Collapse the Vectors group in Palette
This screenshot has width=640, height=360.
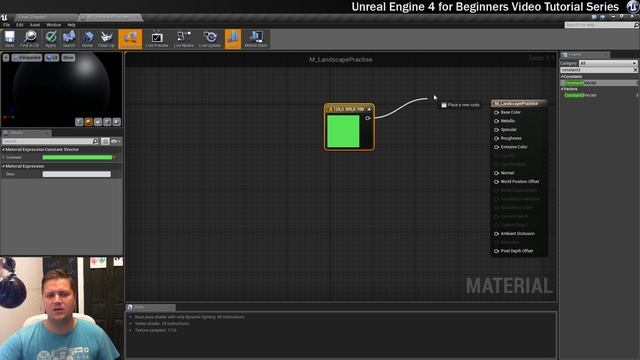pyautogui.click(x=562, y=89)
